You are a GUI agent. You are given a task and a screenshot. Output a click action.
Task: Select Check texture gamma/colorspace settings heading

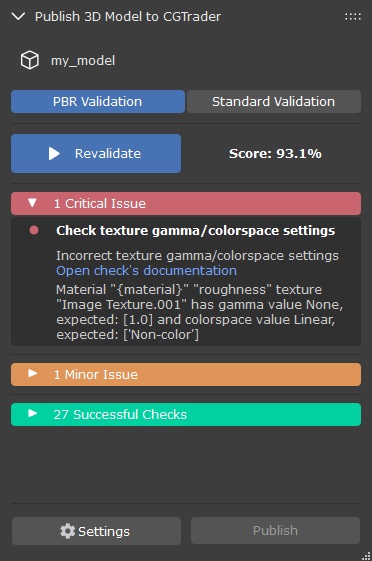(x=195, y=231)
